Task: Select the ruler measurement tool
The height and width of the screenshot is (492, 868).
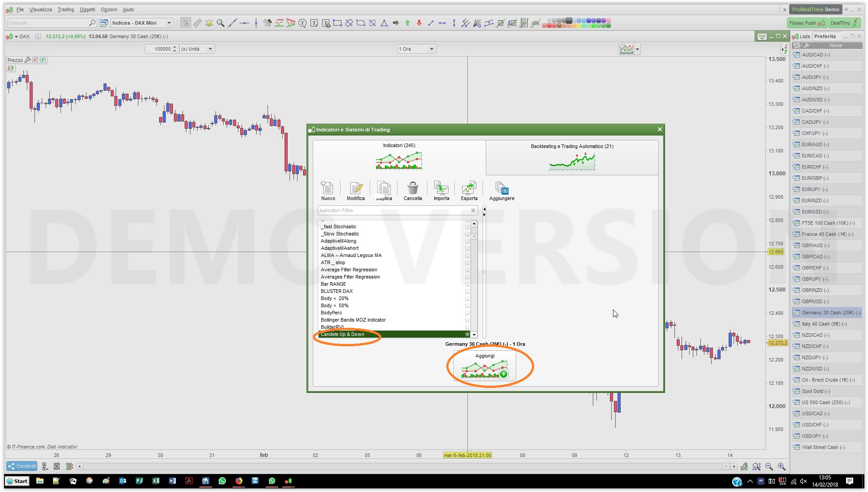Action: tap(197, 23)
